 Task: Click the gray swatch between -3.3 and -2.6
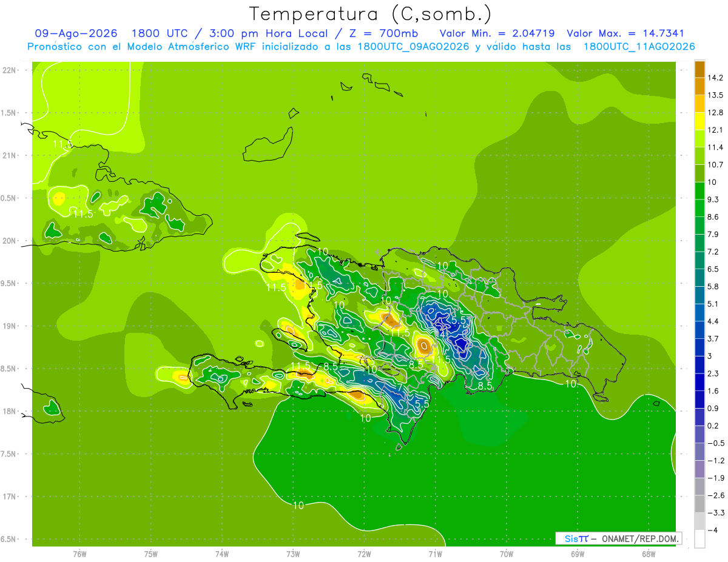pyautogui.click(x=699, y=504)
